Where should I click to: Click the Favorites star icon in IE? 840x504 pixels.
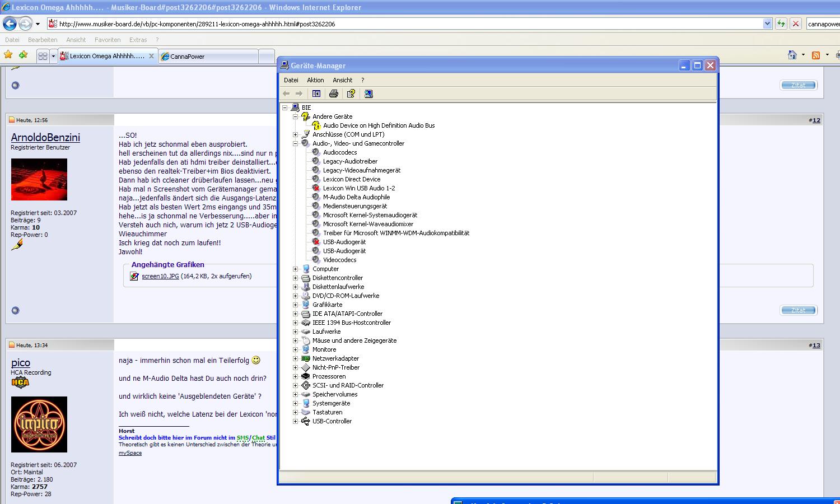tap(8, 55)
